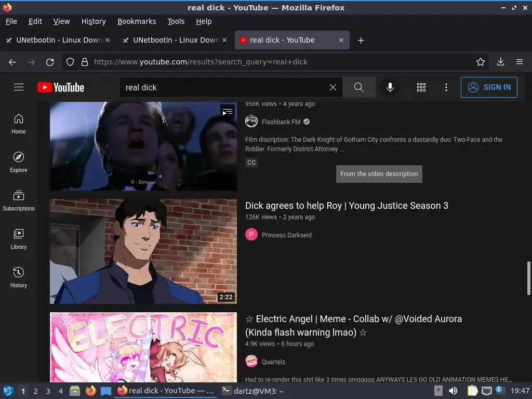Click the taskbar clock showing 19:47

[520, 391]
